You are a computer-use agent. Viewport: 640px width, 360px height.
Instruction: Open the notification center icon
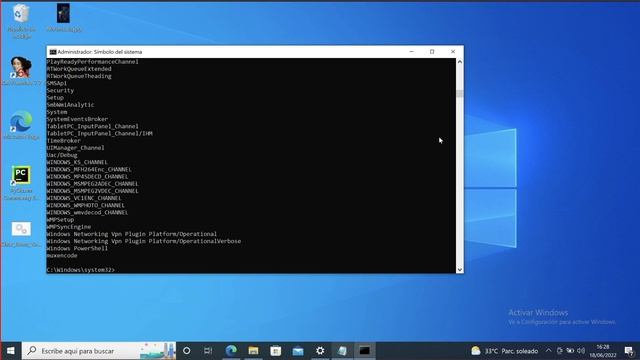[x=629, y=351]
